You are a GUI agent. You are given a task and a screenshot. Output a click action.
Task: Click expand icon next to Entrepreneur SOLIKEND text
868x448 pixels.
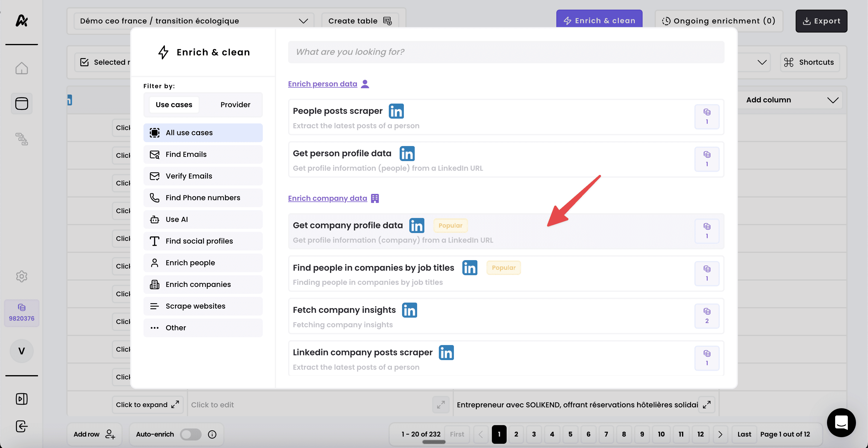tap(706, 405)
